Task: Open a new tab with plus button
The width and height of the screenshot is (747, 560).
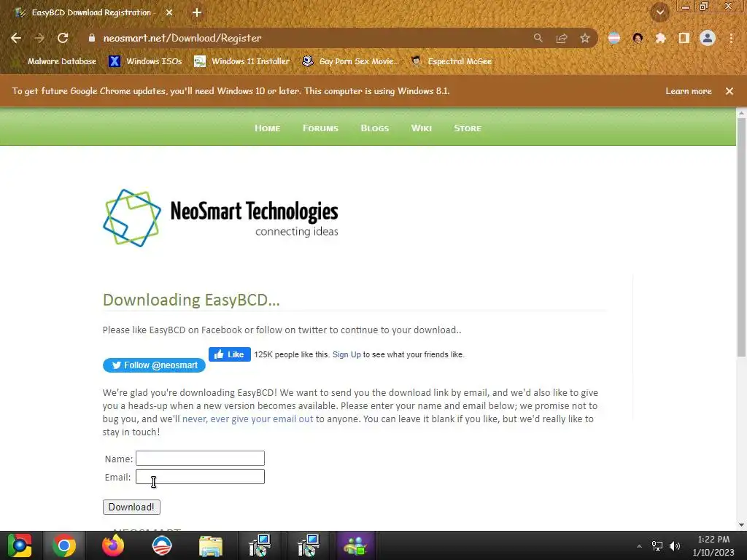Action: coord(197,13)
